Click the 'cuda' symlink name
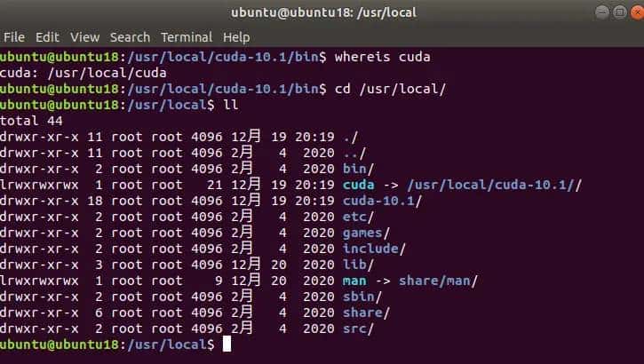Image resolution: width=644 pixels, height=364 pixels. [359, 185]
